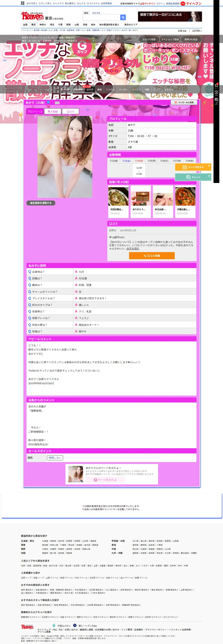This screenshot has width=223, height=644.
Task: Select the 埼玉 region tab
Action: coord(52,25)
